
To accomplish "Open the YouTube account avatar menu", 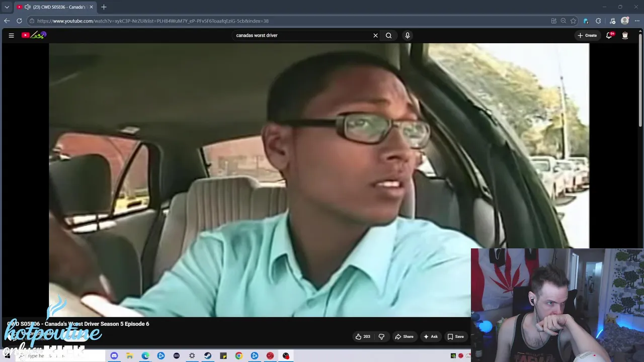I will click(625, 35).
